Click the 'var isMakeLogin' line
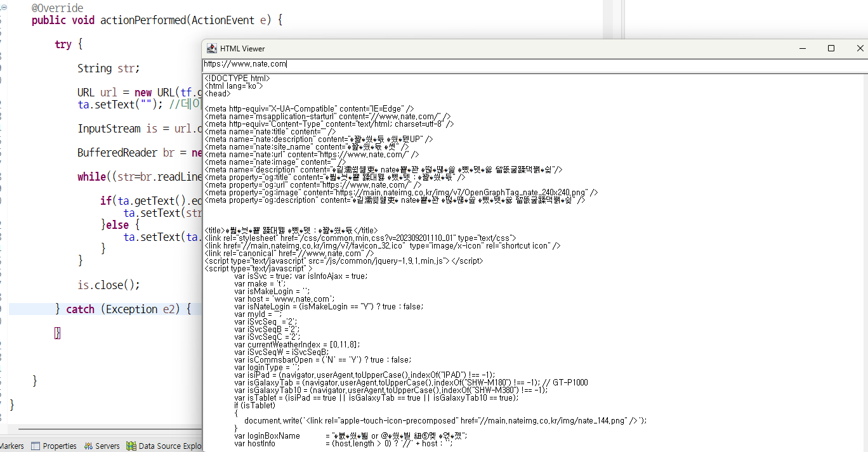 (273, 291)
